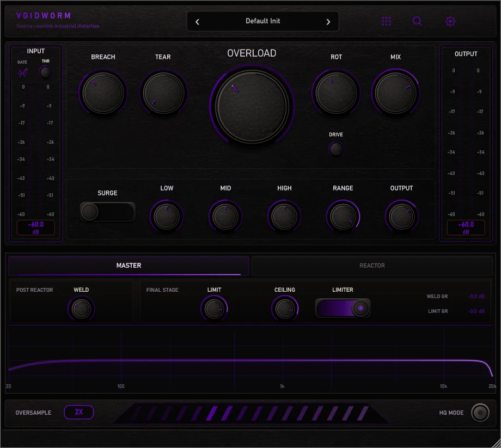Click the large OVERLOAD knob

coord(252,106)
